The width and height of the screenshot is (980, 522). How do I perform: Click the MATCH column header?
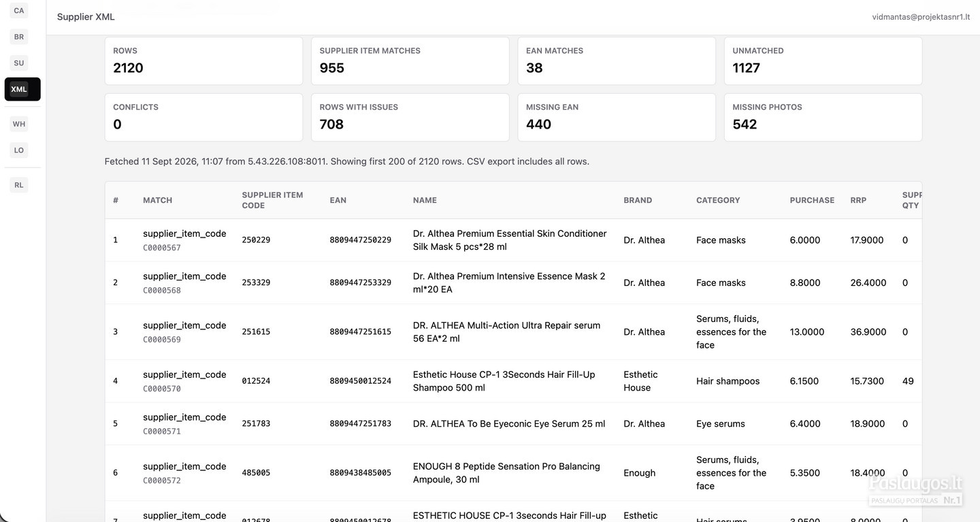157,200
